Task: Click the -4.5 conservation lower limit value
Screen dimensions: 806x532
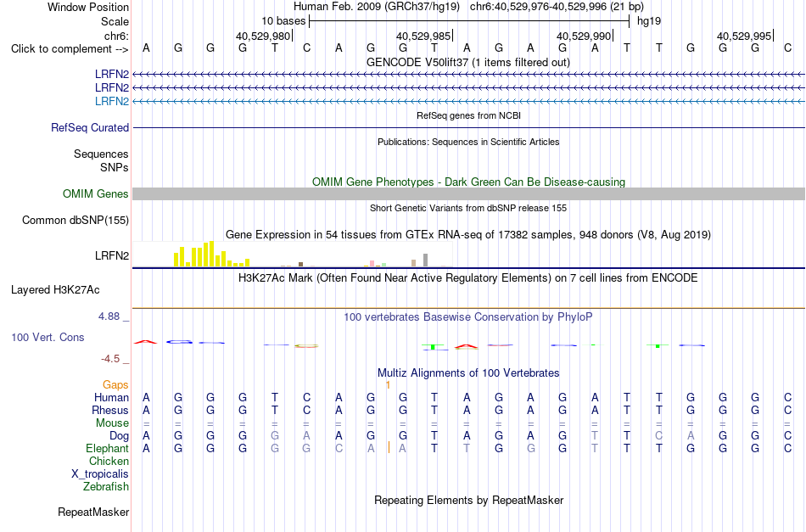Action: (x=110, y=359)
